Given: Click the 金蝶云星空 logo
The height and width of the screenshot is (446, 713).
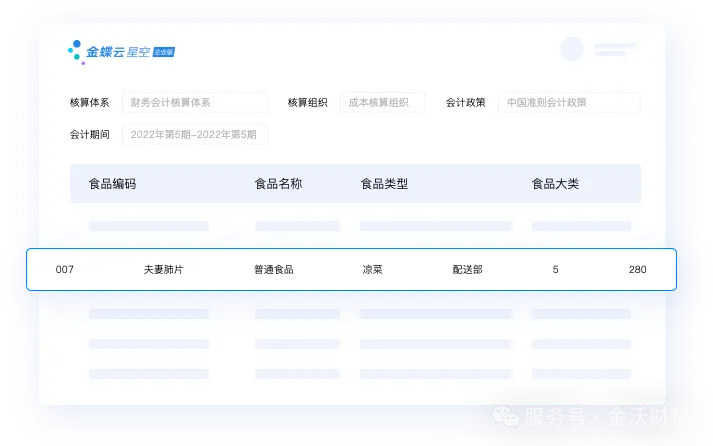Looking at the screenshot, I should [121, 52].
